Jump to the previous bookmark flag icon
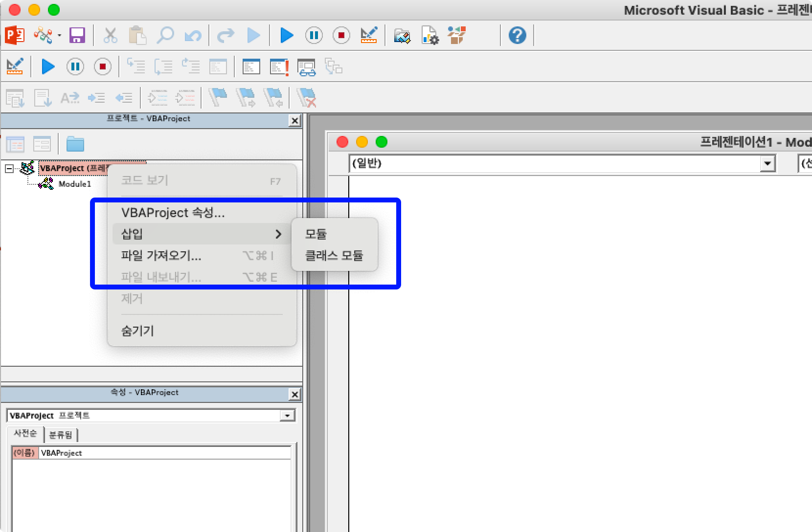 coord(273,98)
